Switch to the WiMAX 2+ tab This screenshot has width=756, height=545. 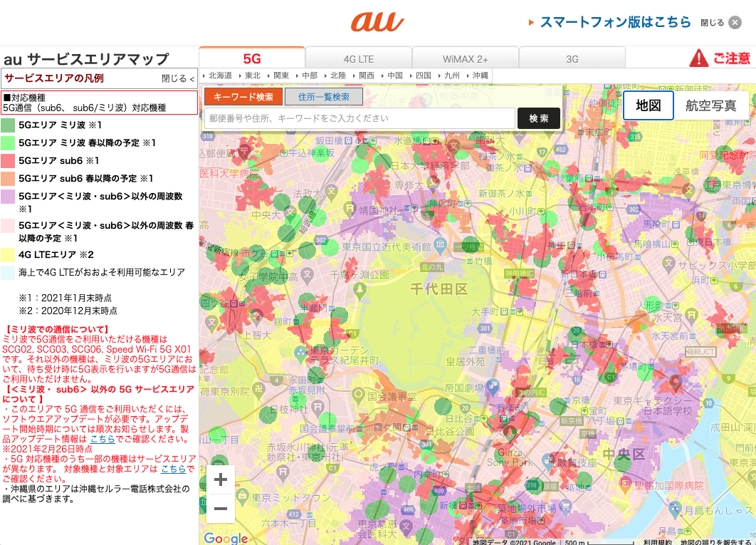point(466,59)
